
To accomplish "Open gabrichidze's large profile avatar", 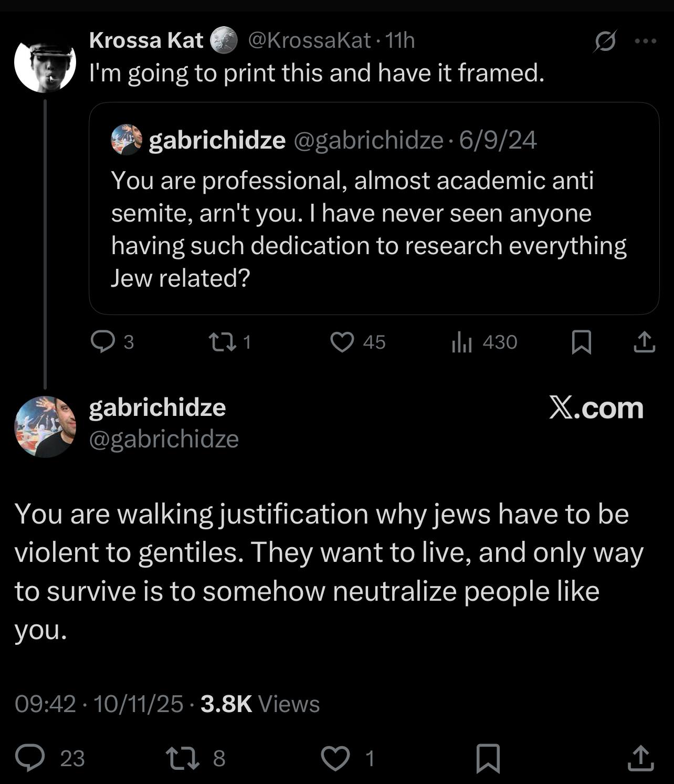I will [x=45, y=426].
